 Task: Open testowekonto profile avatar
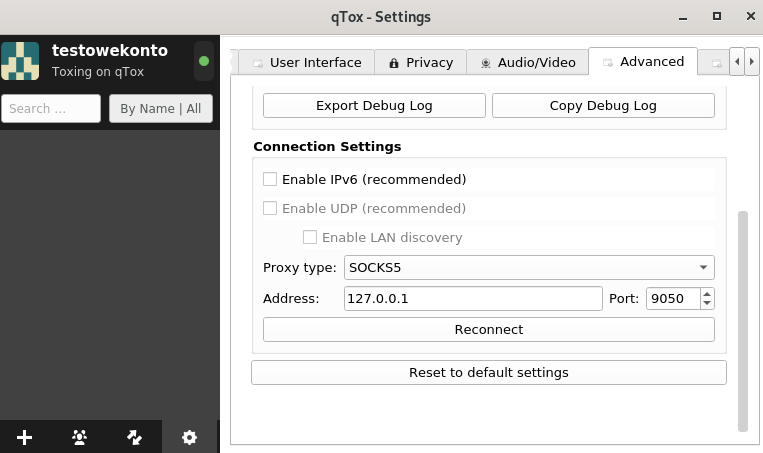pos(20,61)
